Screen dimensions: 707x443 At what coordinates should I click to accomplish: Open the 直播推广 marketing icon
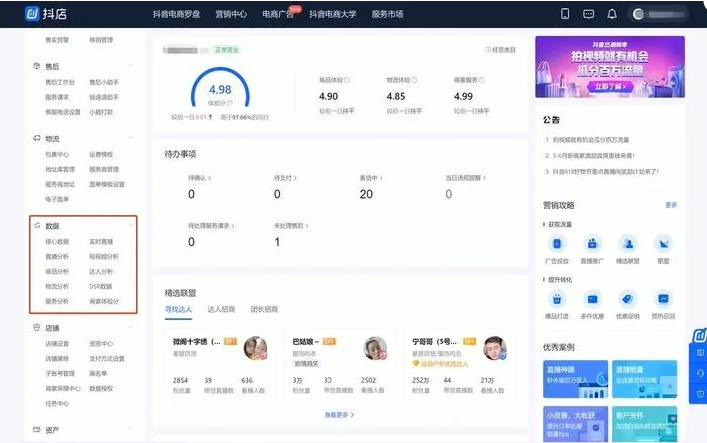pyautogui.click(x=592, y=244)
